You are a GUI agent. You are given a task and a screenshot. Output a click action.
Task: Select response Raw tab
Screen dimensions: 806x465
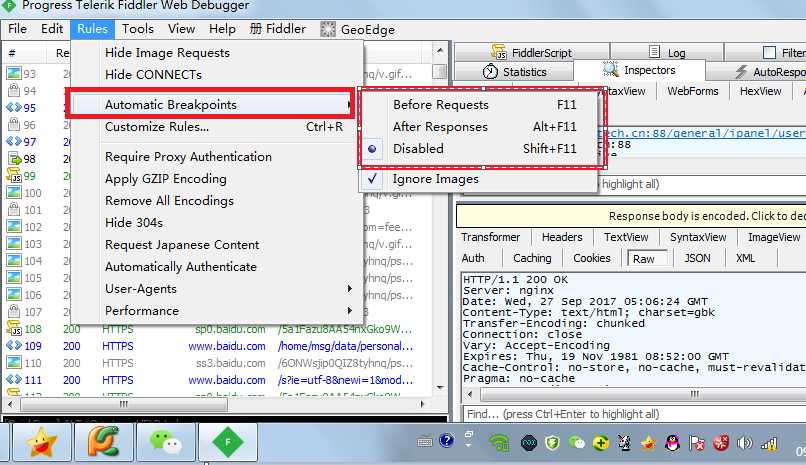coord(647,259)
